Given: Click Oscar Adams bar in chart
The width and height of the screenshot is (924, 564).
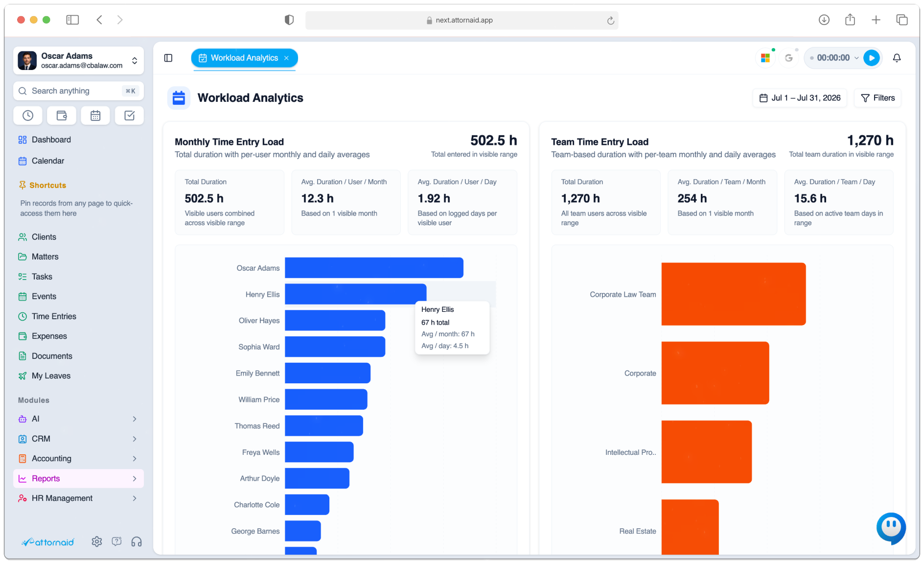Looking at the screenshot, I should [x=374, y=268].
